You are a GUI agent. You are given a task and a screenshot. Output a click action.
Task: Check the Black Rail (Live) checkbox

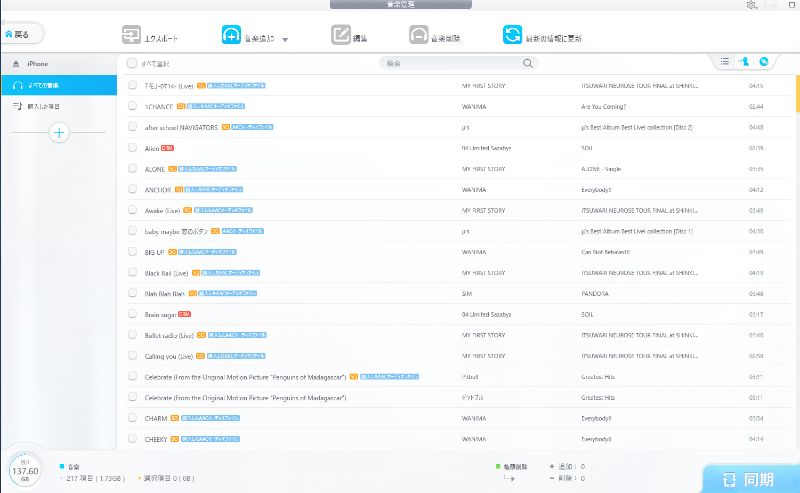pos(133,272)
